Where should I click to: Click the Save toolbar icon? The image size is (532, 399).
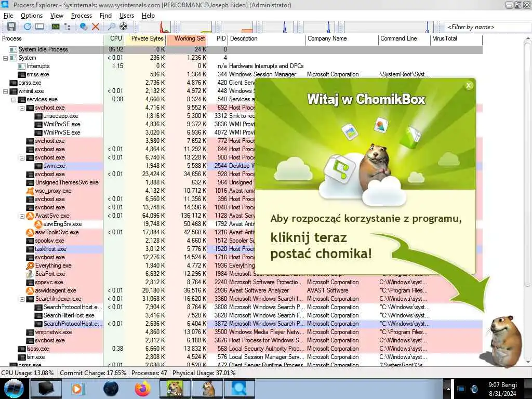(11, 26)
